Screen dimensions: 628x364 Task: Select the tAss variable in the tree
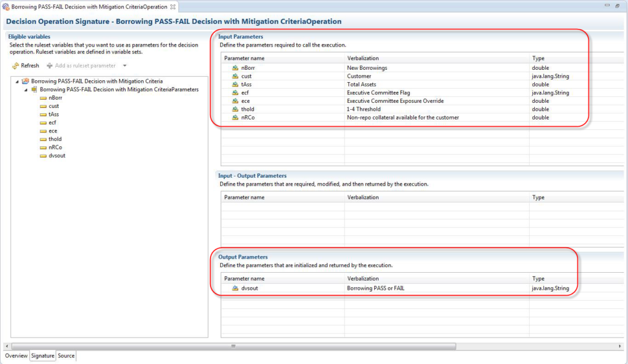point(53,114)
